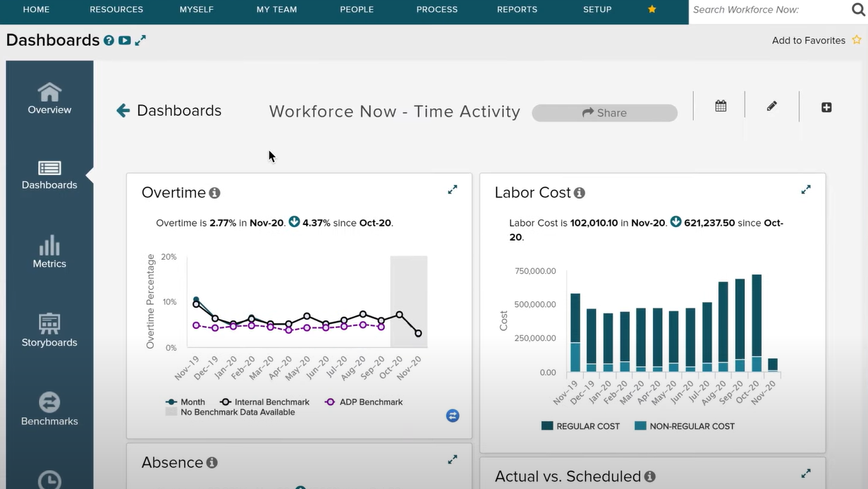Screen dimensions: 868x489
Task: Open the Labor Cost info icon
Action: pos(580,193)
